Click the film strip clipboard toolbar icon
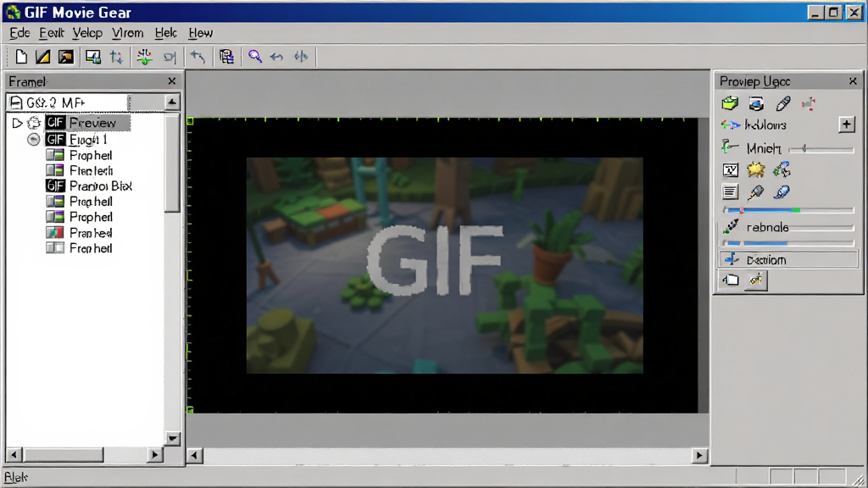Screen dimensions: 868x488 click(226, 57)
